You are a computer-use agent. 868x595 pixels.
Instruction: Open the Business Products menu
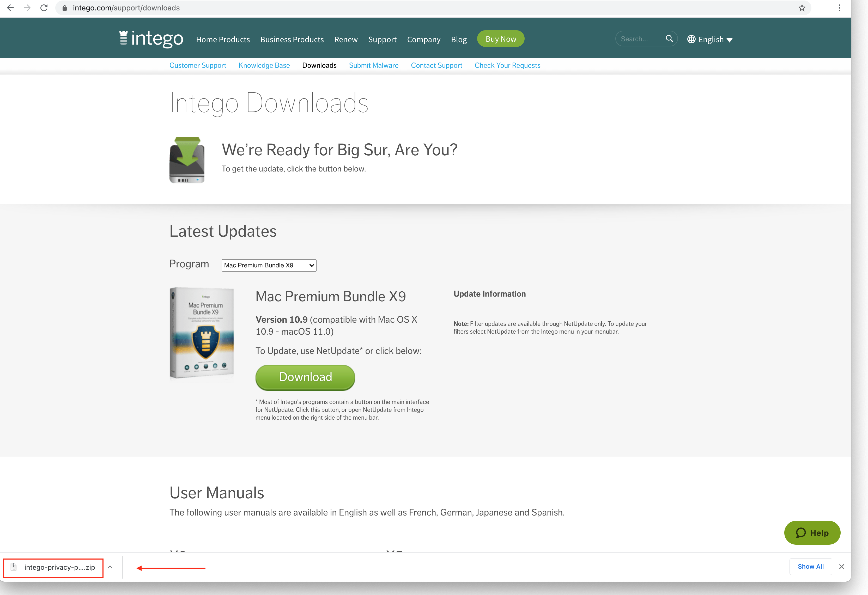[292, 39]
